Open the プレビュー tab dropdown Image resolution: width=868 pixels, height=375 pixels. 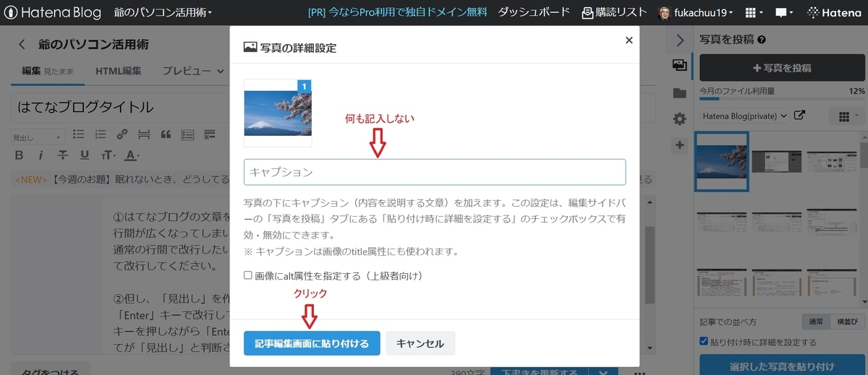pyautogui.click(x=192, y=71)
